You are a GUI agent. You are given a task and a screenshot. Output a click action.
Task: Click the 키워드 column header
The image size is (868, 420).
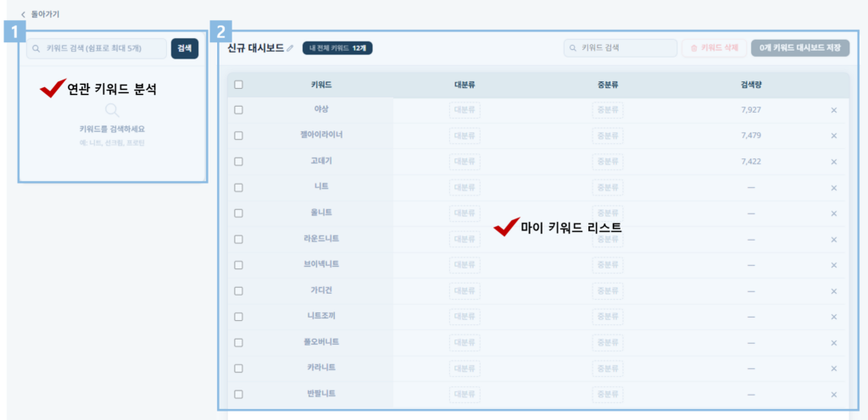point(321,85)
